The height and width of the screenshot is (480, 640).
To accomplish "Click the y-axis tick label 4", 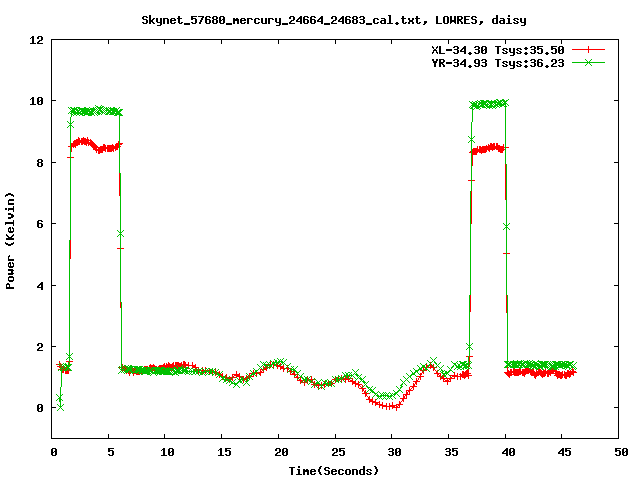I will pyautogui.click(x=40, y=286).
